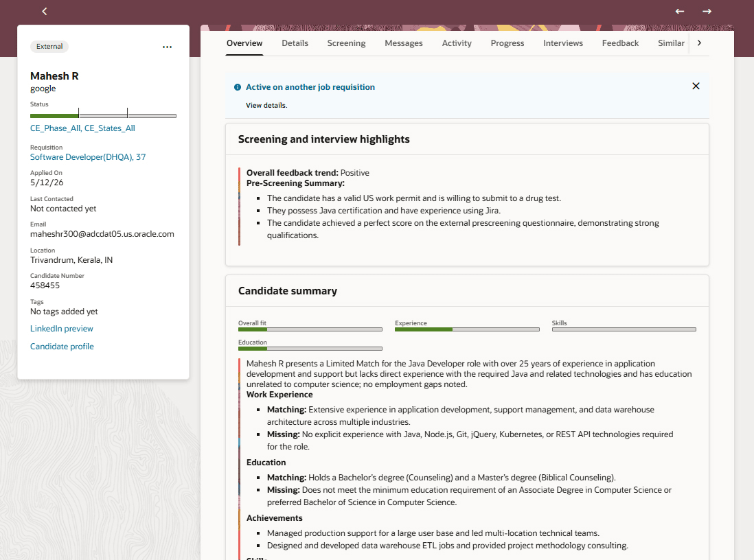The image size is (754, 560).
Task: Click the Active on another job requisition heading
Action: (310, 87)
